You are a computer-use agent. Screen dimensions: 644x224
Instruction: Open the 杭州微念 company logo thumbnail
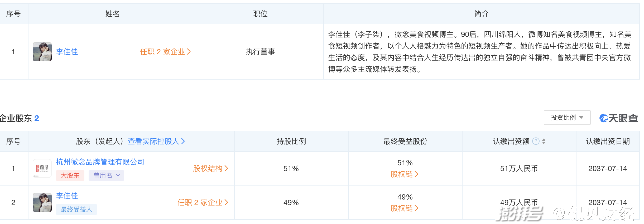pyautogui.click(x=42, y=168)
